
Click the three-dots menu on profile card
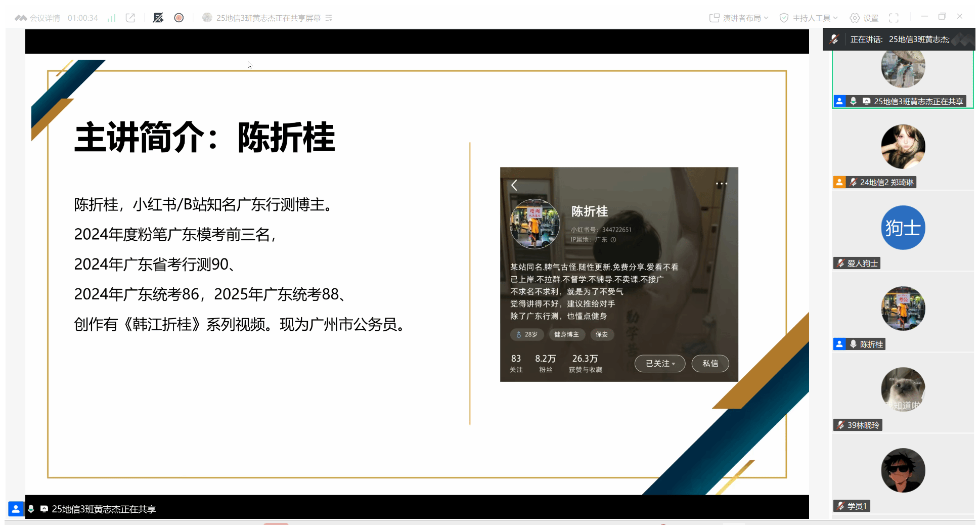[x=722, y=184]
